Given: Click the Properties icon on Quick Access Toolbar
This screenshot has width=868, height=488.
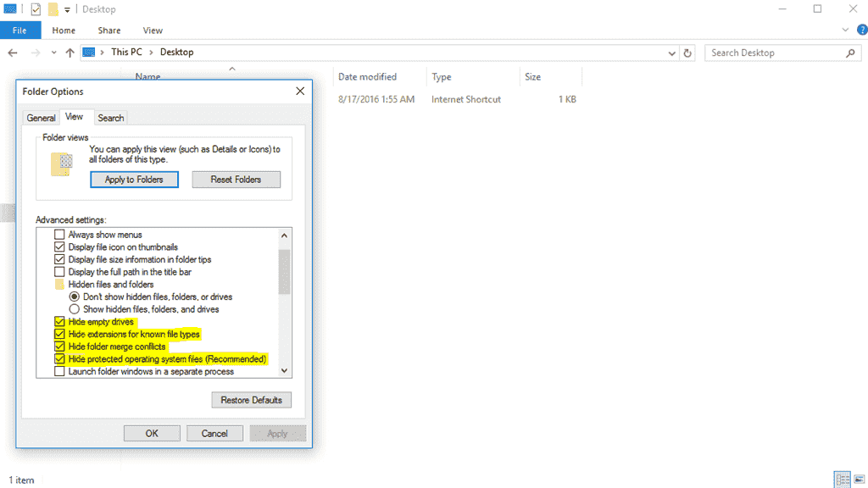Looking at the screenshot, I should click(x=35, y=8).
